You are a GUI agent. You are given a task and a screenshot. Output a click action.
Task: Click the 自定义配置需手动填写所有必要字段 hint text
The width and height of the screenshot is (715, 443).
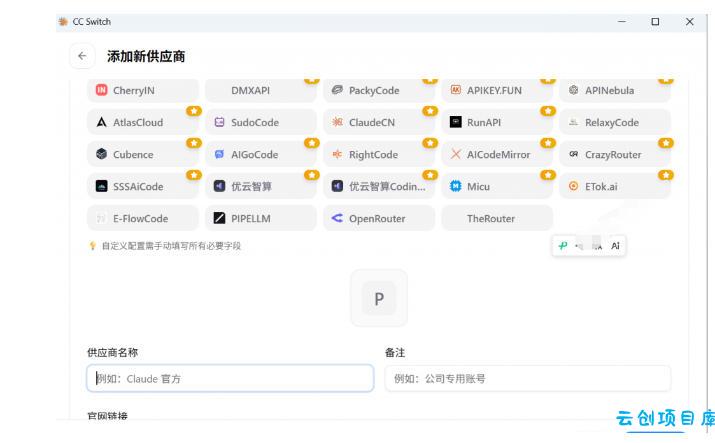pos(171,246)
